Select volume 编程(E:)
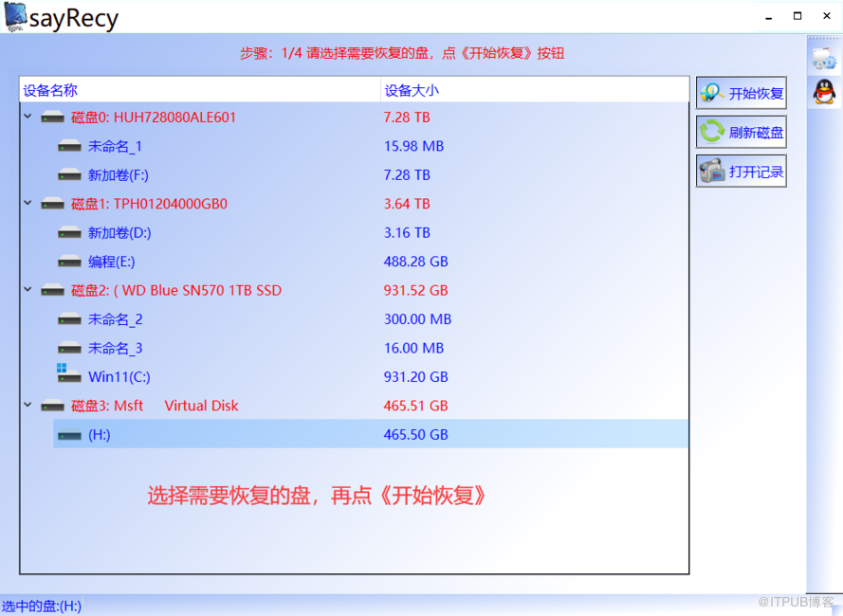This screenshot has width=843, height=616. [x=111, y=262]
